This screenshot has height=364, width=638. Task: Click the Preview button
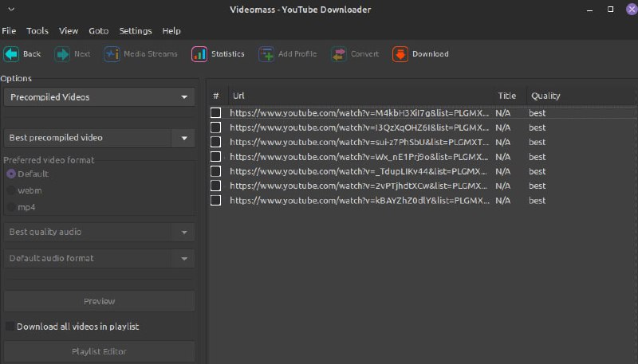pyautogui.click(x=99, y=301)
